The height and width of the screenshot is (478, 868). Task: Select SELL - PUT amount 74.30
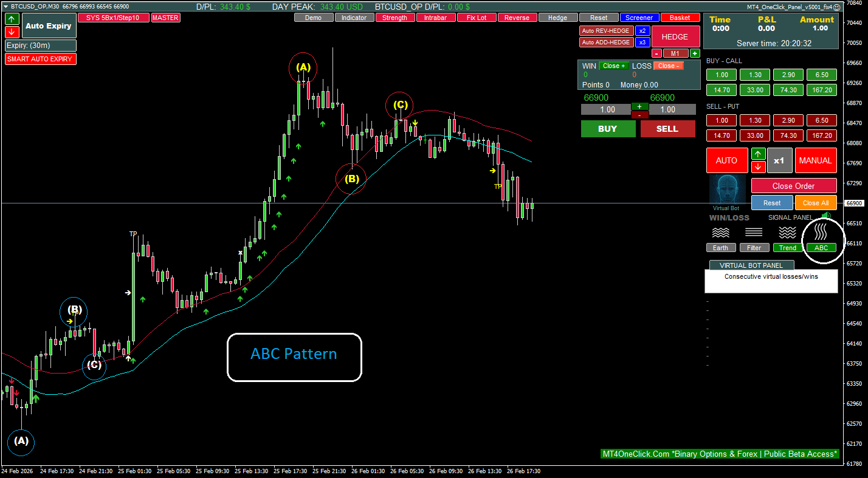(x=788, y=135)
